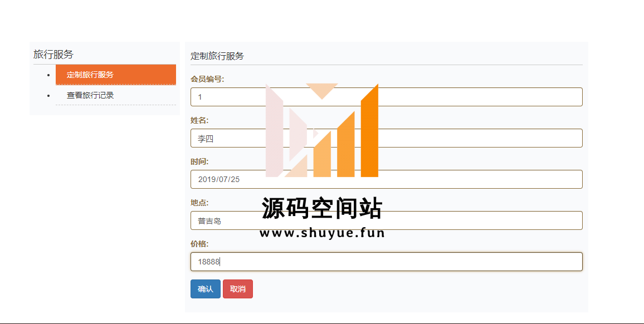Image resolution: width=644 pixels, height=324 pixels.
Task: Focus the 价格 field containing 18888
Action: pos(387,262)
